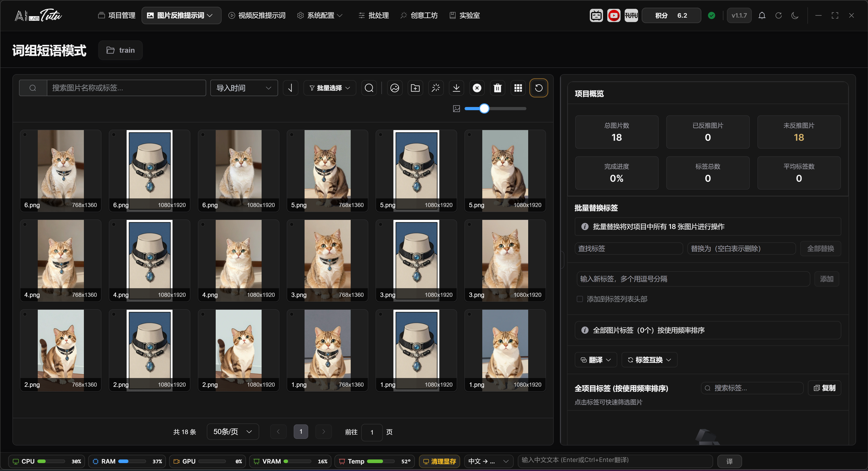Open the 批量选择 dropdown
868x471 pixels.
(x=330, y=88)
